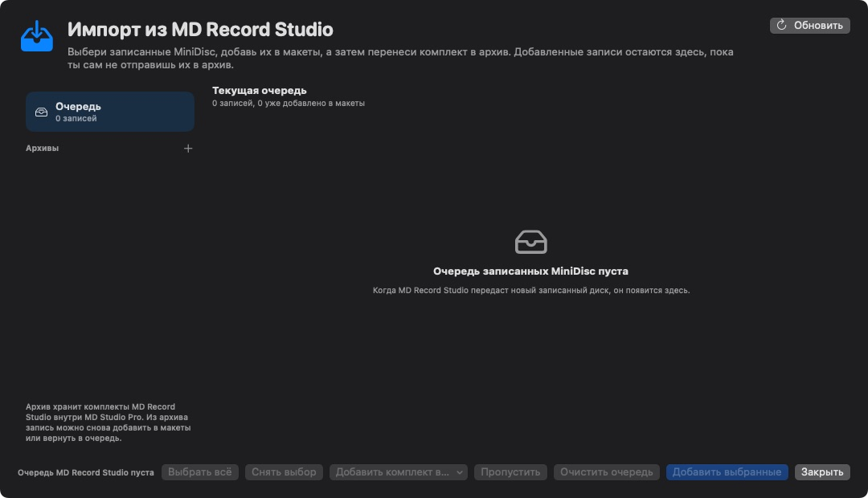
Task: Click the Очередь записанных MiniDisc пуста message
Action: coord(530,271)
